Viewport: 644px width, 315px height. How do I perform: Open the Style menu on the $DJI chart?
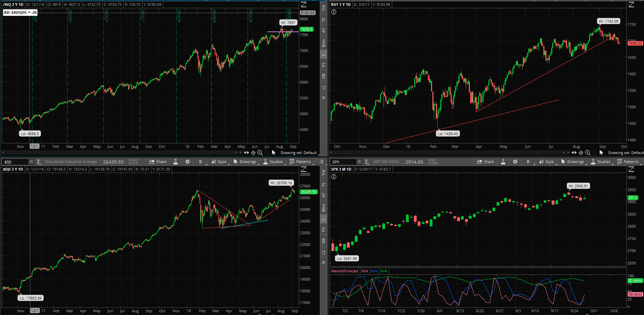[219, 162]
